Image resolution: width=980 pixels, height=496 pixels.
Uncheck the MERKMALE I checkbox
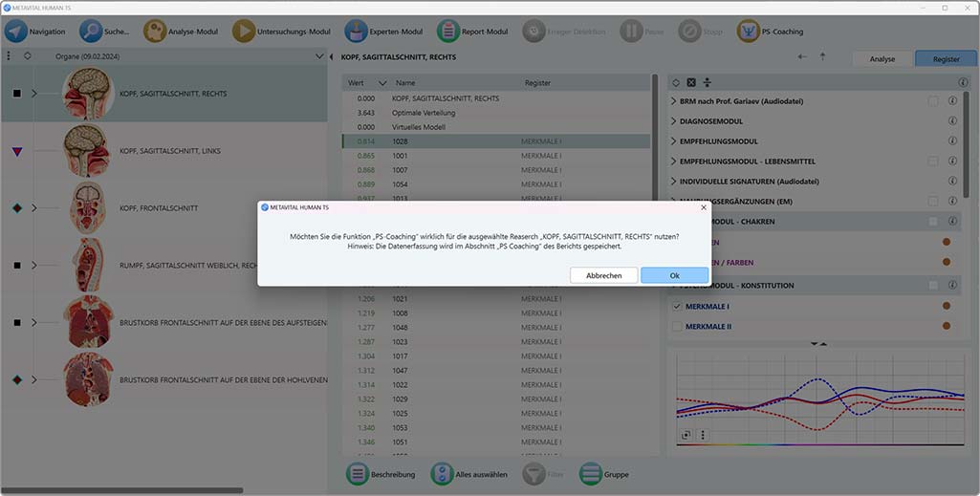pyautogui.click(x=676, y=307)
